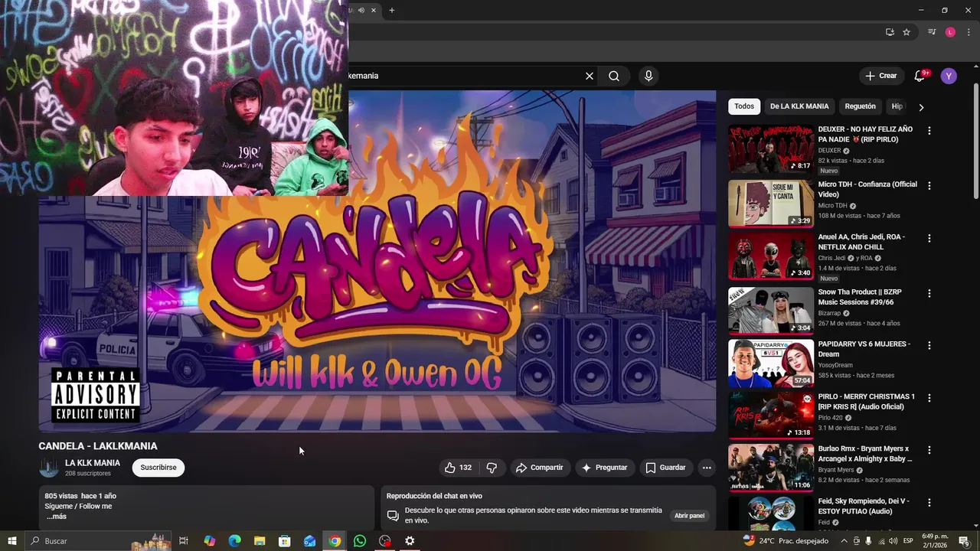The image size is (980, 551).
Task: Clear the YouTube search box with X
Action: (590, 76)
